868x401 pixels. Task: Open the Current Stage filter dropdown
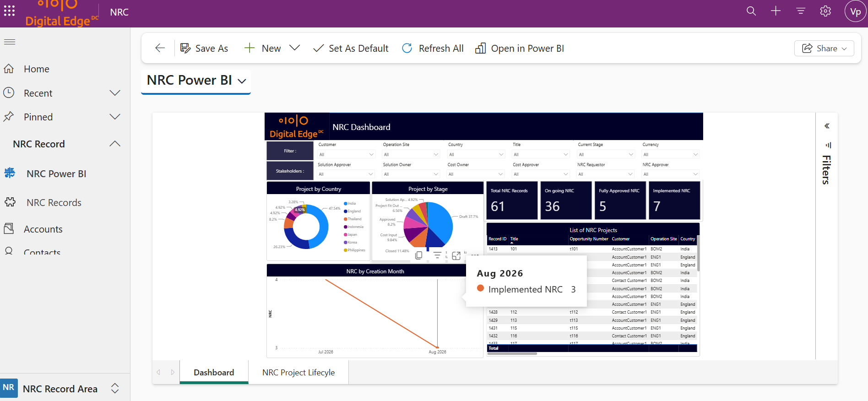pyautogui.click(x=606, y=154)
